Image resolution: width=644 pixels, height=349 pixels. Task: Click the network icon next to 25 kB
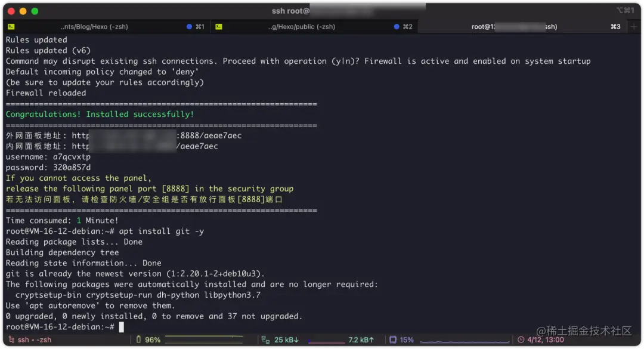[x=265, y=339]
